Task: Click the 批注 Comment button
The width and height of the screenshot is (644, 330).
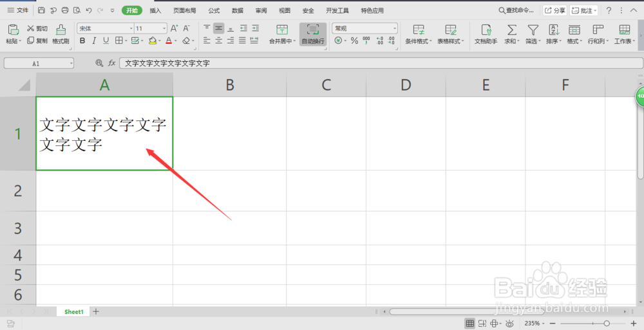Action: pyautogui.click(x=583, y=11)
